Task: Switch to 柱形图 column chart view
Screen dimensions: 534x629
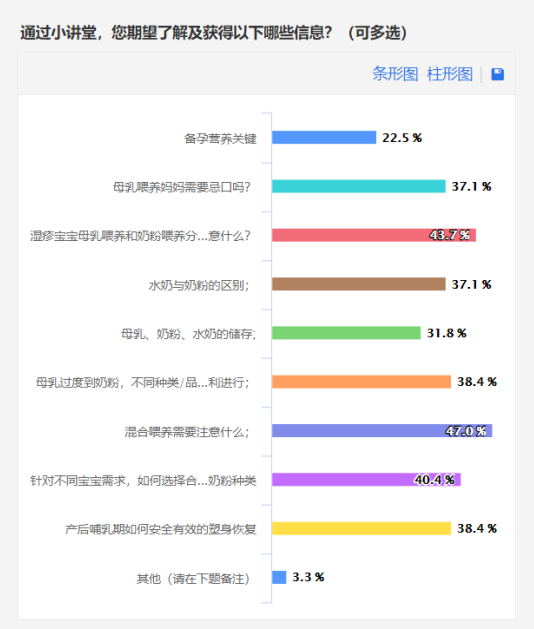Action: point(450,74)
